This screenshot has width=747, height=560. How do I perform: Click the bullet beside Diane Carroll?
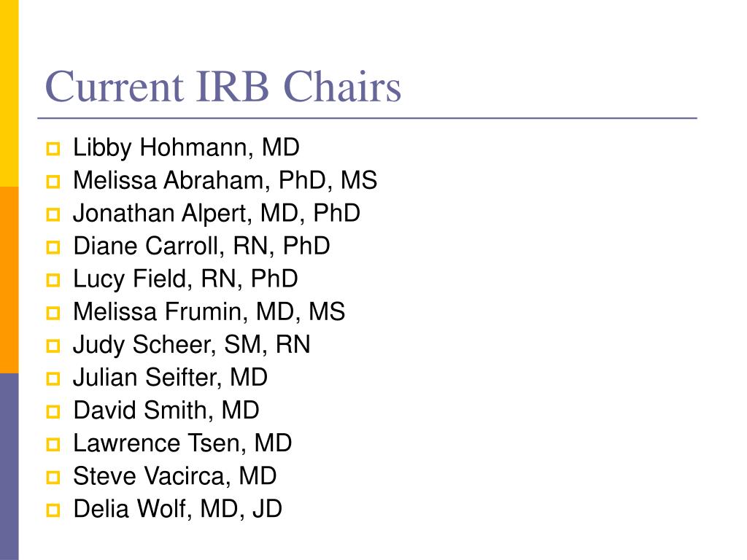click(53, 248)
